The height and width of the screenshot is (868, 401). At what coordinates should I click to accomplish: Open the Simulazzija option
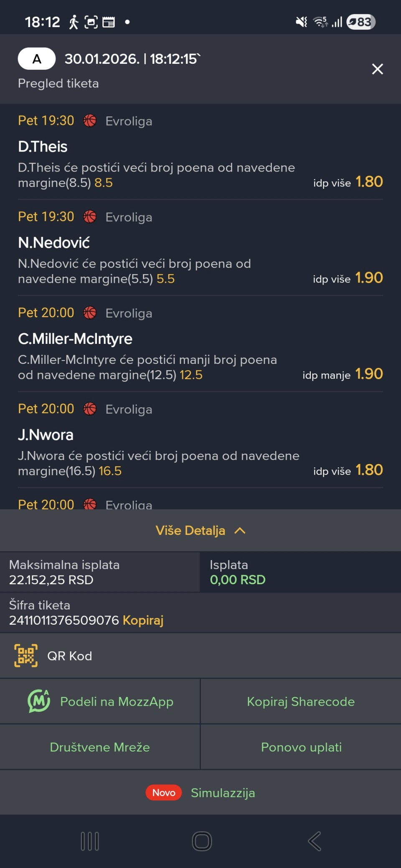(x=223, y=792)
